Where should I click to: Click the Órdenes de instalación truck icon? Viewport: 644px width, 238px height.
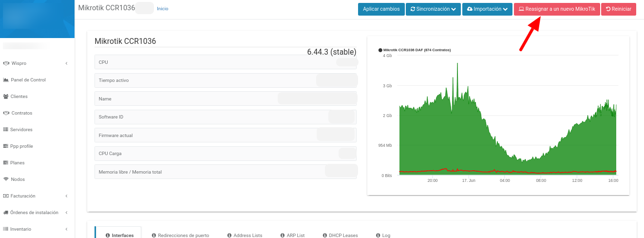[6, 213]
